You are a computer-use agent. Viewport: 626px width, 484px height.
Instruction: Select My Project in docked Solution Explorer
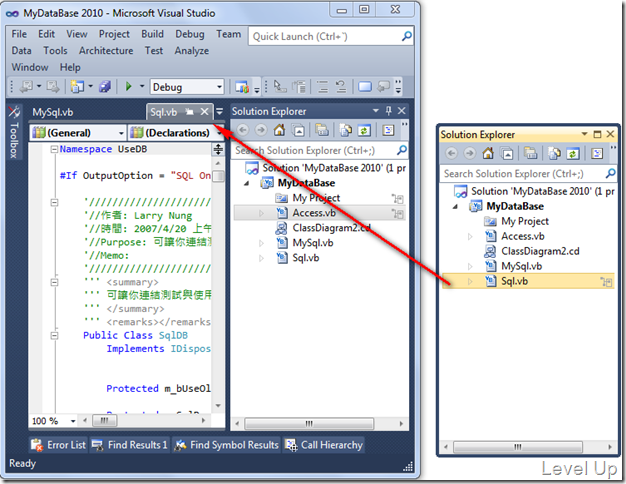pyautogui.click(x=316, y=198)
